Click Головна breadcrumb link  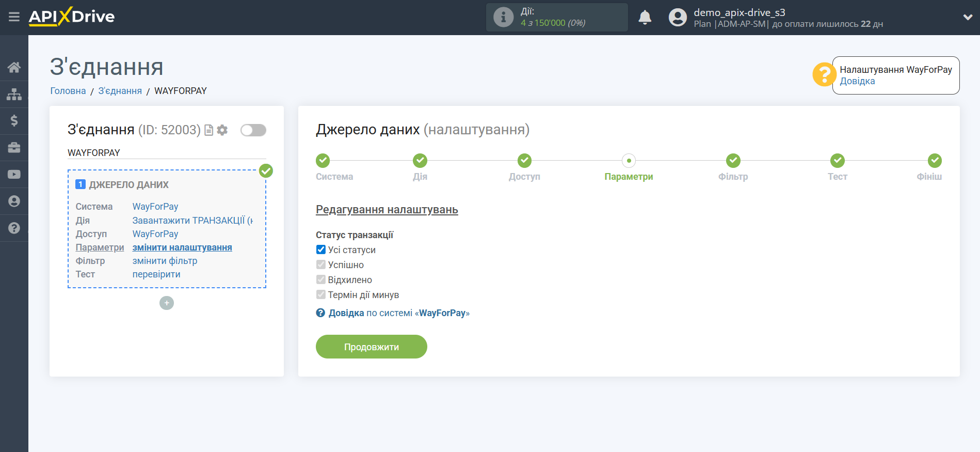pos(68,91)
